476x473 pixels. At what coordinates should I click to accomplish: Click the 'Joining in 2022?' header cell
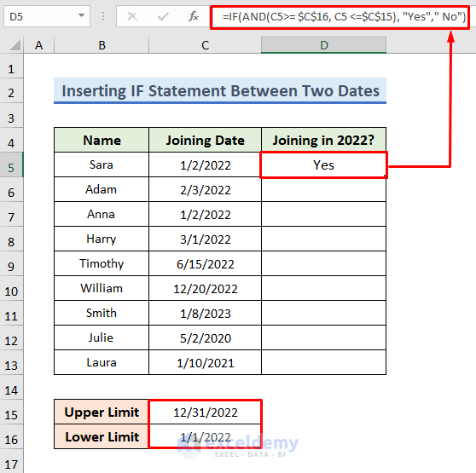[324, 140]
